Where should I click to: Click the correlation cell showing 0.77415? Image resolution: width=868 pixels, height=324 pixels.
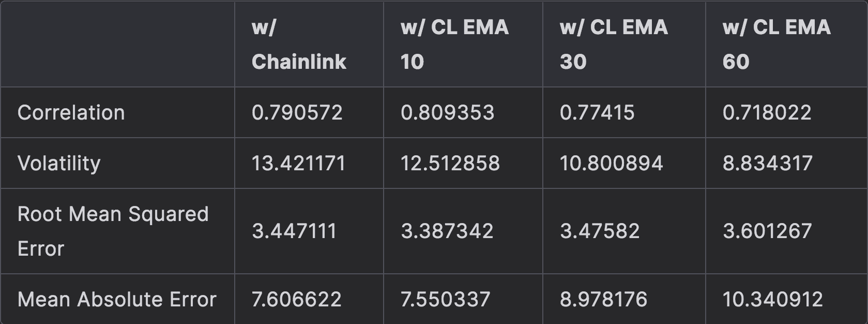coord(597,113)
